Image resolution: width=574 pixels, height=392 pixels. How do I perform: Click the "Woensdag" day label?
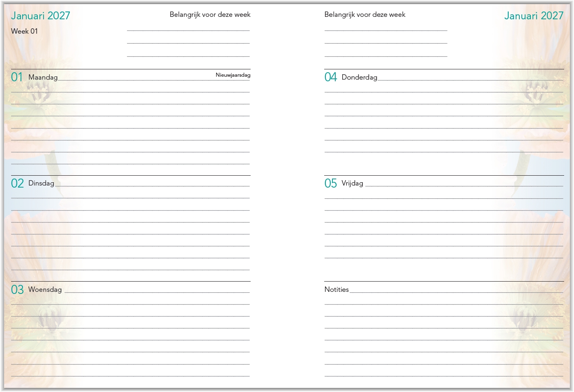point(45,289)
